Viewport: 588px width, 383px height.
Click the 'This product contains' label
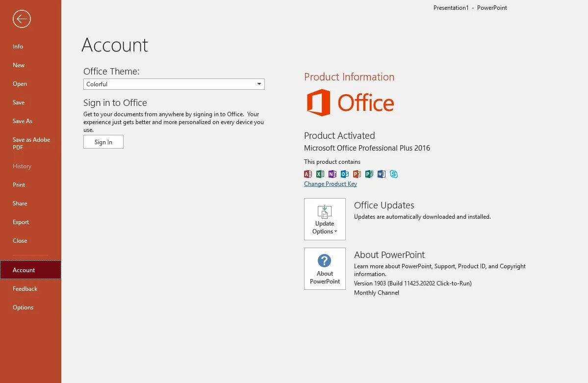point(332,162)
